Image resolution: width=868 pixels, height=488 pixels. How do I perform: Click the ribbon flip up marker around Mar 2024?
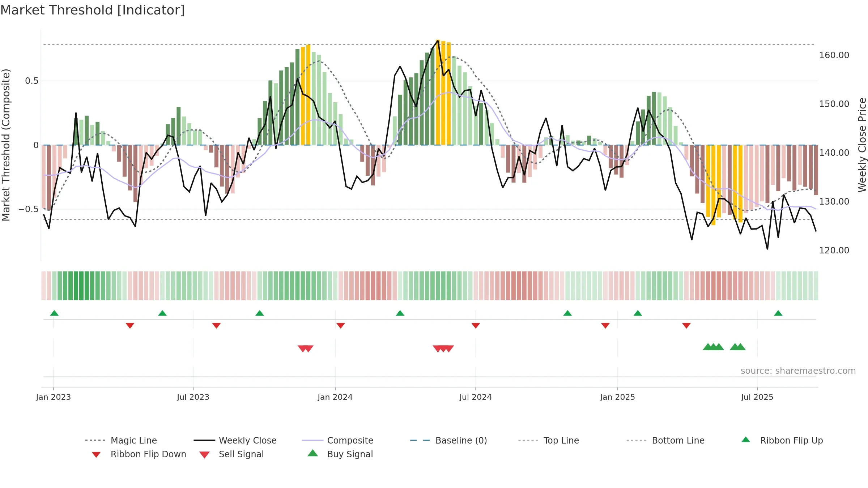pos(400,313)
